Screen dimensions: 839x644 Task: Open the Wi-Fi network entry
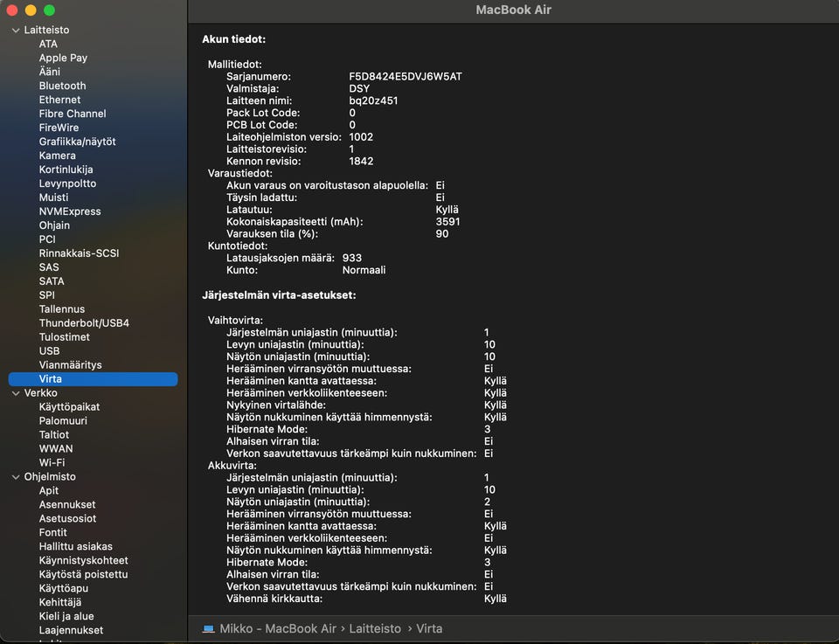coord(52,463)
